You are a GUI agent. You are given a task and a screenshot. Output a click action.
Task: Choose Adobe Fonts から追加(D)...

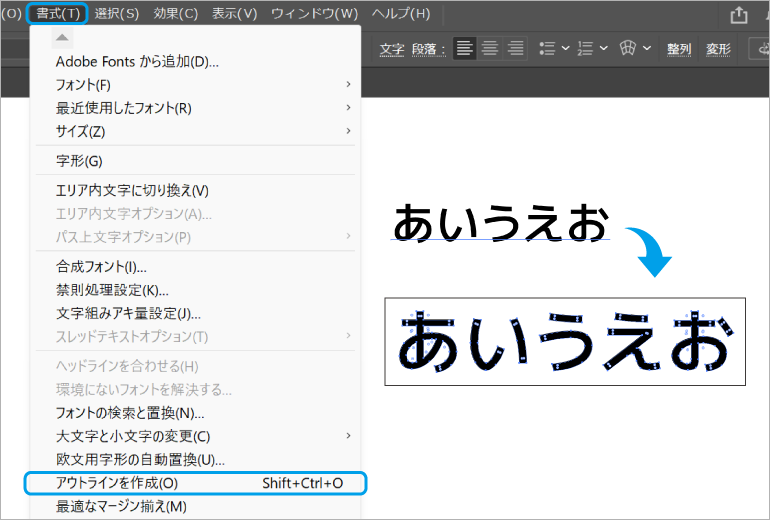[195, 62]
